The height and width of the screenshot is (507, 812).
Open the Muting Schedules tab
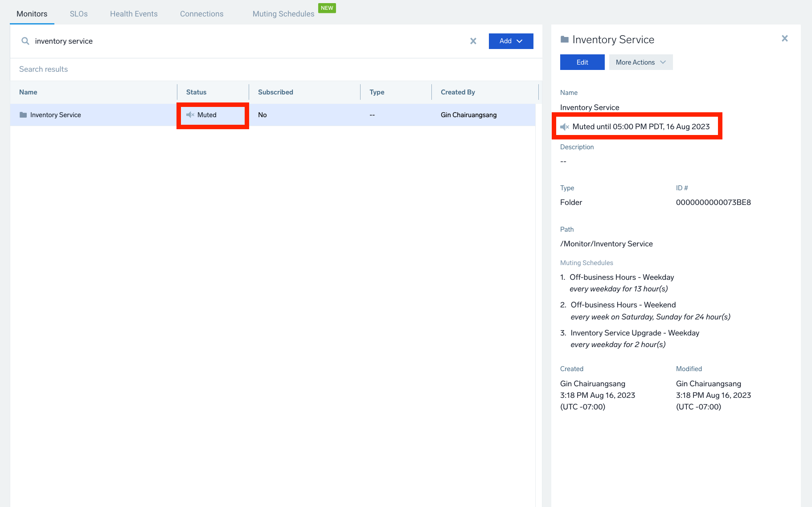coord(283,14)
